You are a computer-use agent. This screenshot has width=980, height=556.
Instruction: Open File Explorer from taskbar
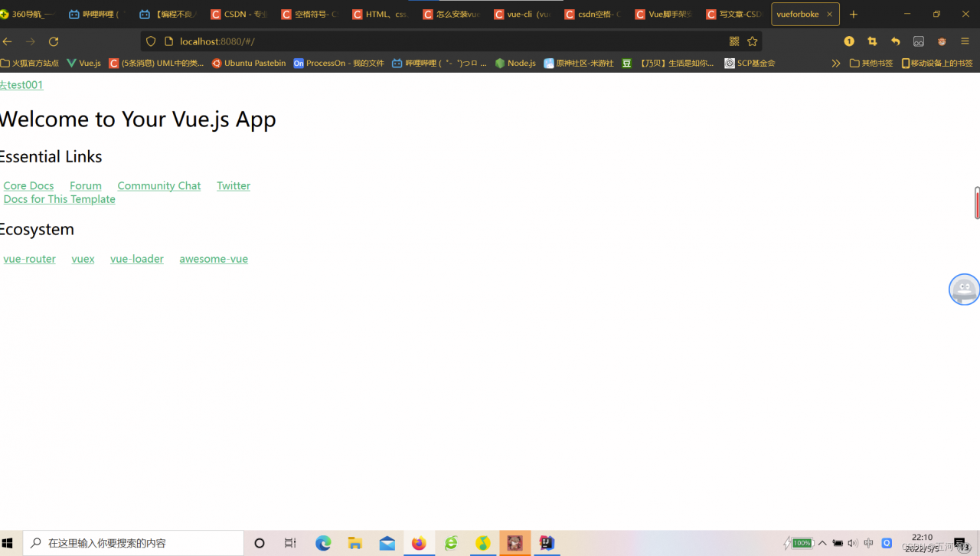point(355,543)
